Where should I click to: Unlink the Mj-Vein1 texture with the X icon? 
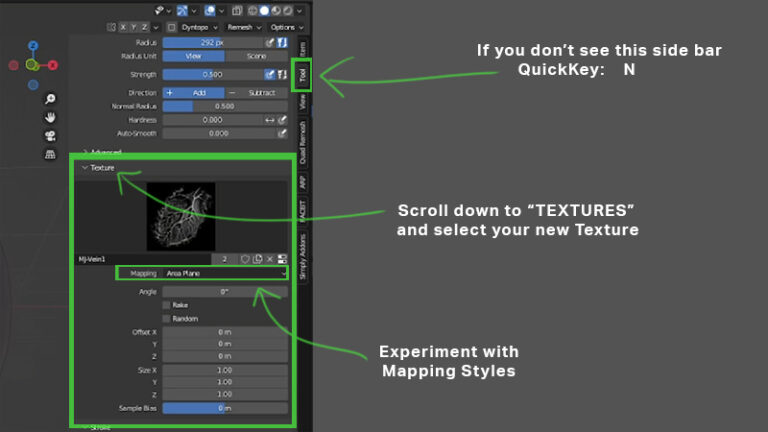coord(269,258)
